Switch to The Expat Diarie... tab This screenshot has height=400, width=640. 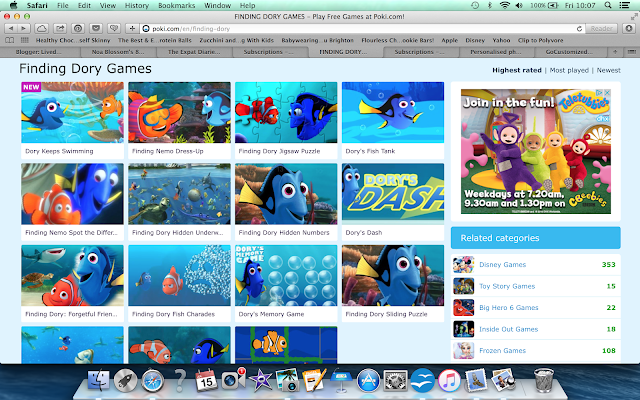194,52
